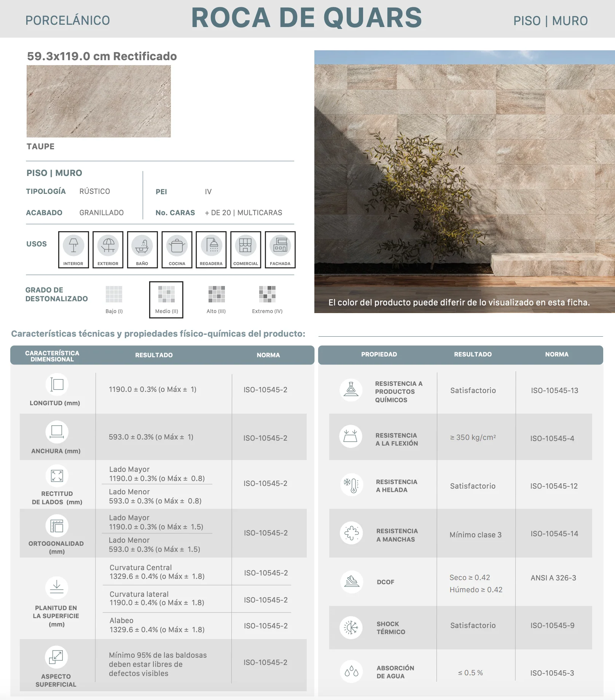Choose the Medio (II) shade variation option
Viewport: 615px width, 700px height.
(x=166, y=300)
